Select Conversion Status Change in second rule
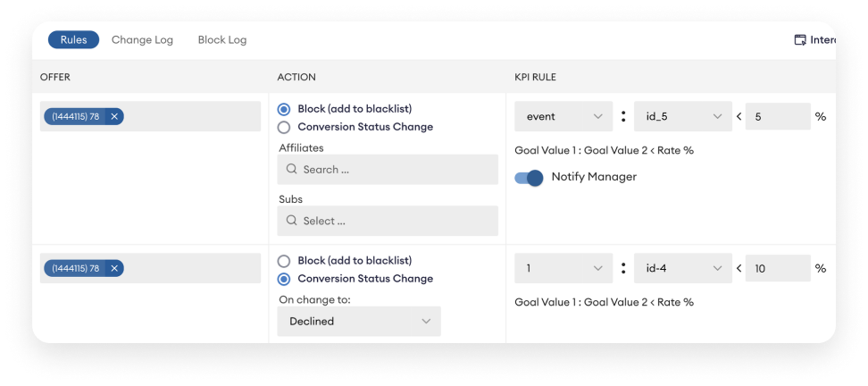868x386 pixels. pos(284,279)
